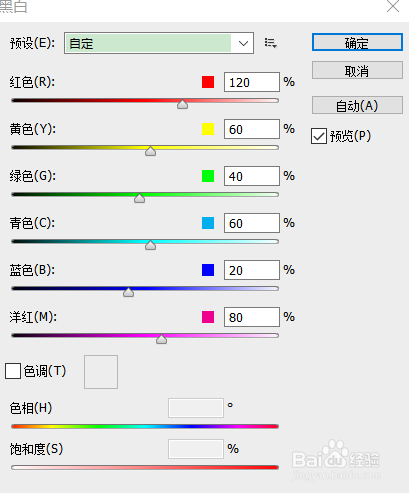Click the yellow color swatch for 黄色
The width and height of the screenshot is (409, 493).
208,129
